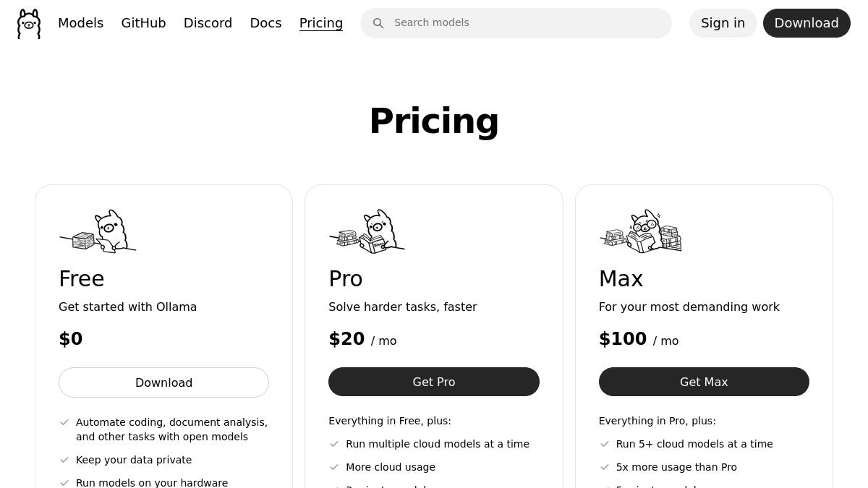Click the Free plan llama illustration
Viewport: 868px width, 488px height.
tap(98, 231)
